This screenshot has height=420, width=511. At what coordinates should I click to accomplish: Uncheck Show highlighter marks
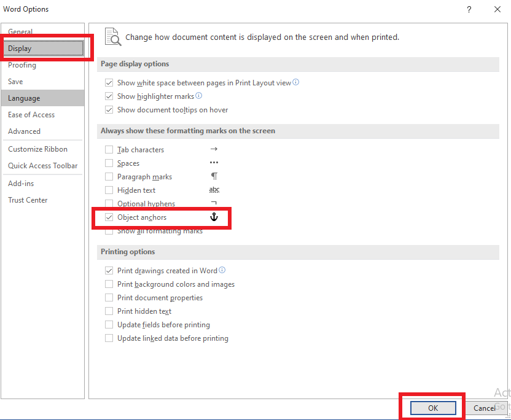click(109, 96)
